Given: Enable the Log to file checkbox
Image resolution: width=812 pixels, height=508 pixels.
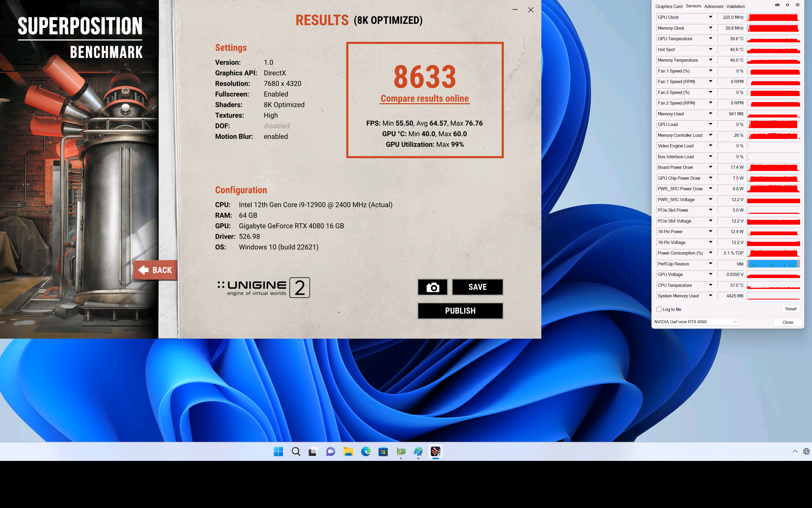Looking at the screenshot, I should pyautogui.click(x=659, y=309).
